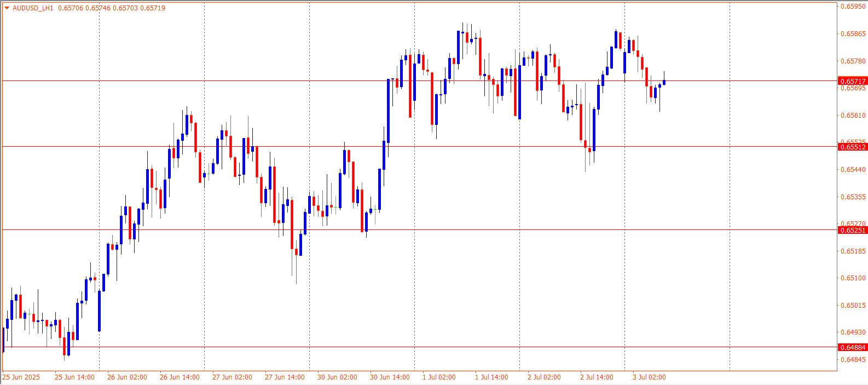Viewport: 868px width, 385px height.
Task: Select the horizontal line at 0.65251
Action: pyautogui.click(x=420, y=230)
